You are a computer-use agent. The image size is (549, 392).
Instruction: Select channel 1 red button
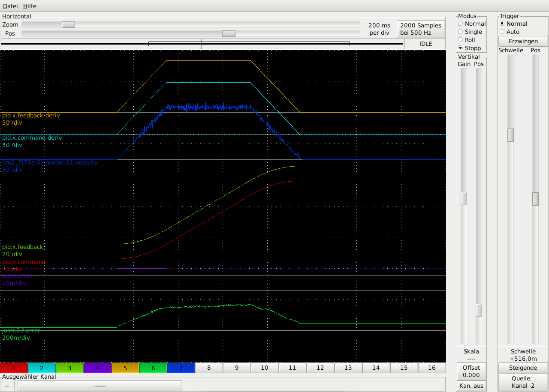[x=14, y=368]
